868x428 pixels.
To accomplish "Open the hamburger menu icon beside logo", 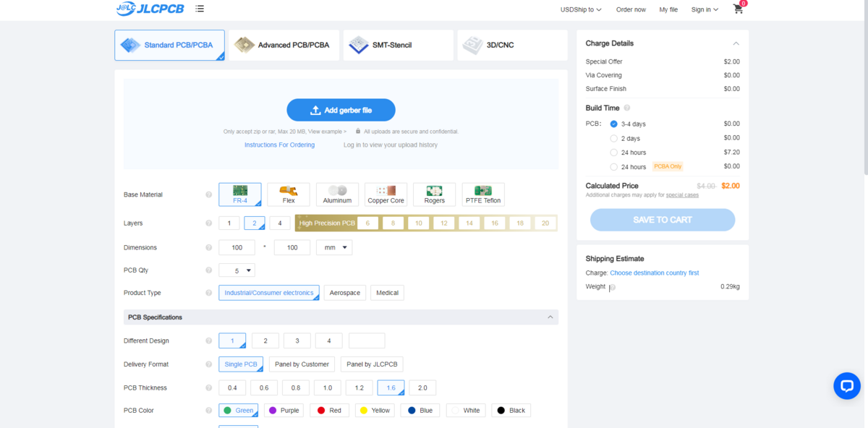I will 200,9.
